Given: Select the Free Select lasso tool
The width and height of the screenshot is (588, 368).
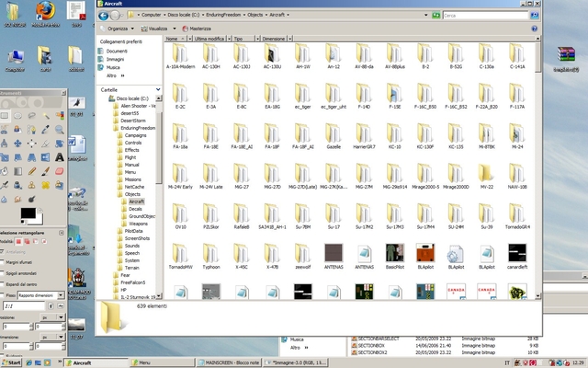Looking at the screenshot, I should pos(32,115).
